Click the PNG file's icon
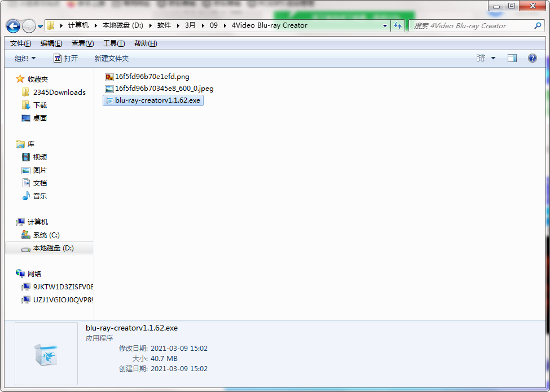The image size is (550, 392). coord(109,77)
